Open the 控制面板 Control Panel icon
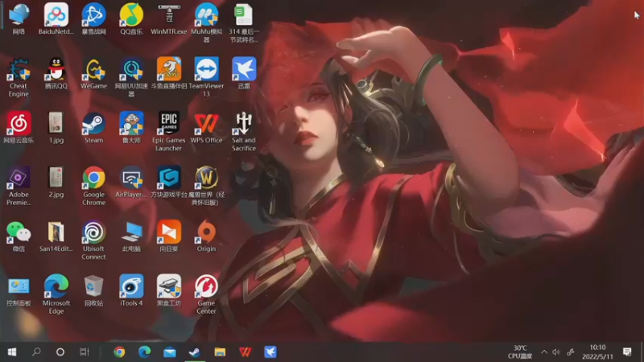 point(19,290)
